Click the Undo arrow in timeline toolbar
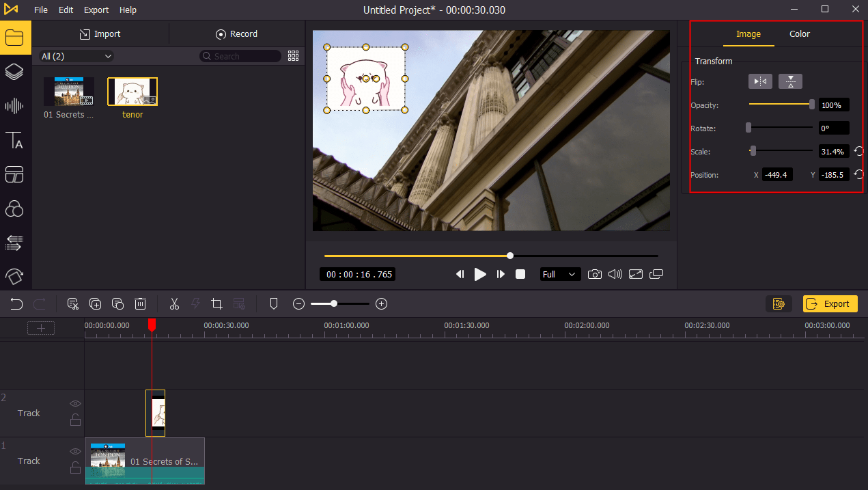Viewport: 868px width, 490px height. pos(16,304)
